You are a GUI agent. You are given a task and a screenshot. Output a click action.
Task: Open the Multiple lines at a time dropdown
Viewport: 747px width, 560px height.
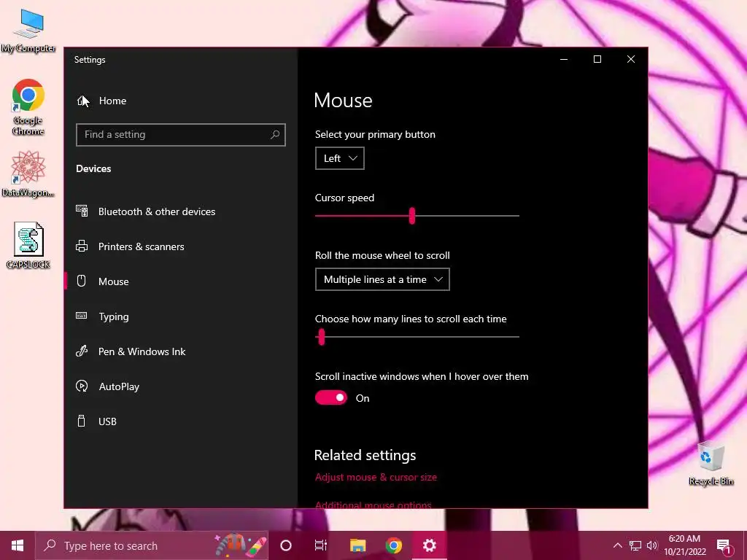[x=382, y=279]
